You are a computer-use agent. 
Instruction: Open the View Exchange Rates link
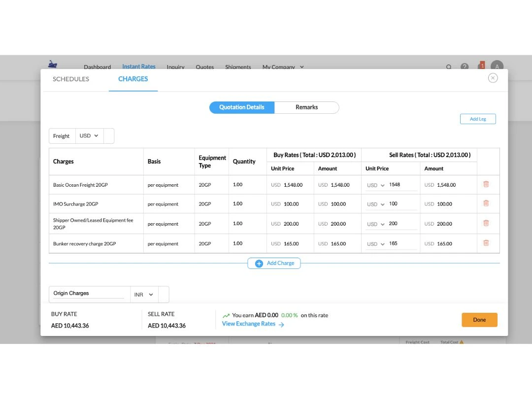click(253, 324)
